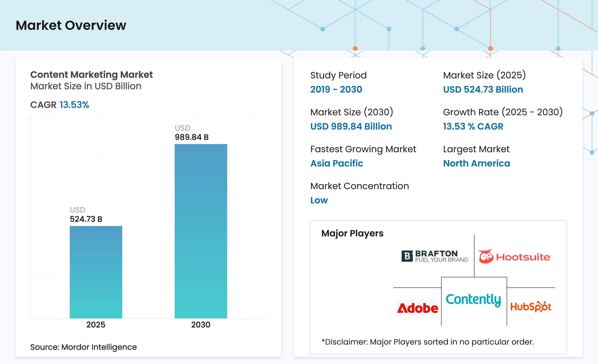This screenshot has height=364, width=598.
Task: Click the 2025 axis label
Action: point(96,325)
